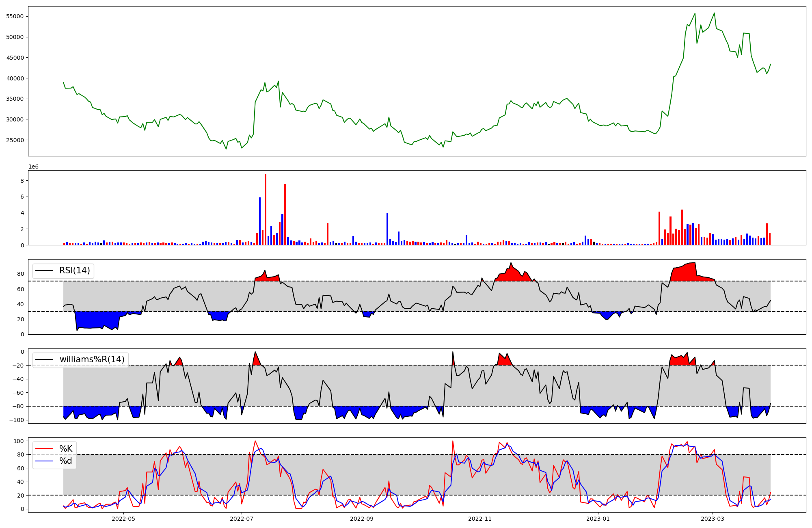The width and height of the screenshot is (812, 528).
Task: Click the williams%R(14) legend label
Action: coord(92,359)
